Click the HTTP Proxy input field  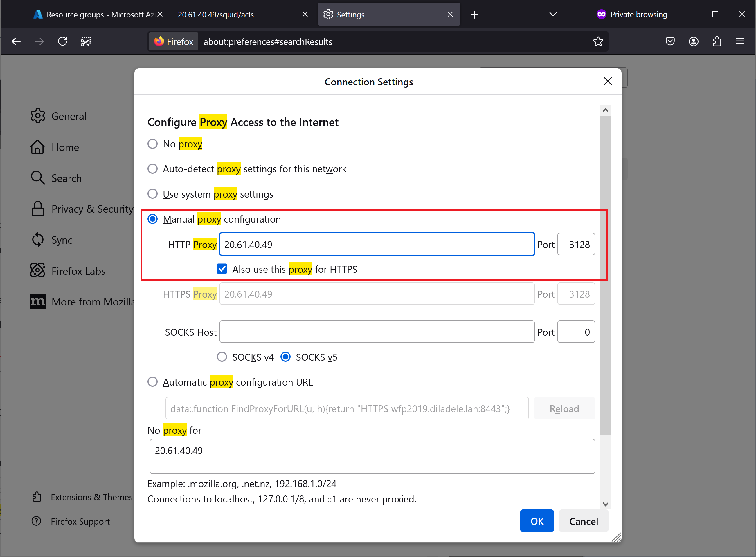coord(376,244)
